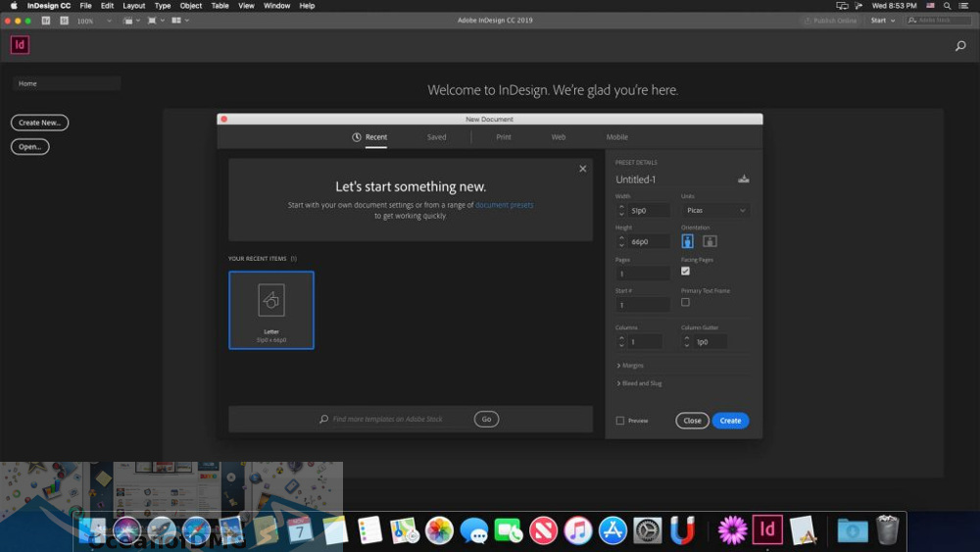Click the Untitled-1 document name field
The height and width of the screenshot is (552, 980).
pyautogui.click(x=673, y=179)
